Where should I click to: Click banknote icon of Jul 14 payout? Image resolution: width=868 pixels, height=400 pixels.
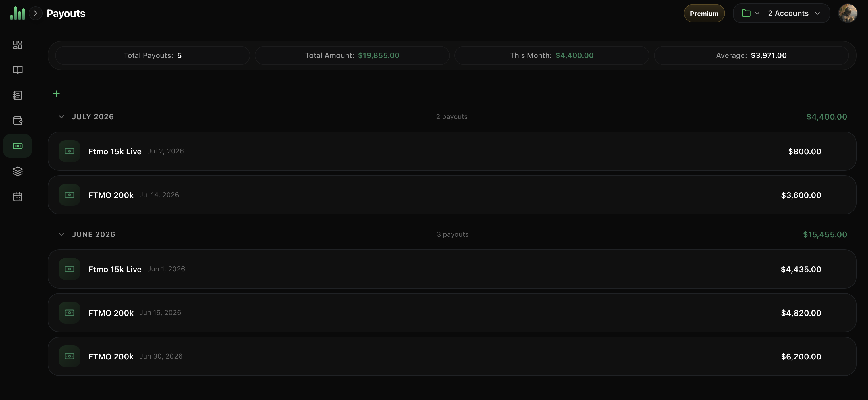coord(70,195)
